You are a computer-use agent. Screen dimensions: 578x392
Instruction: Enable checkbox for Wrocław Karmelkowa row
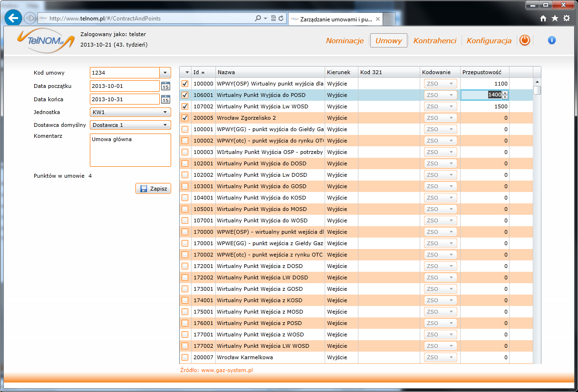(185, 357)
